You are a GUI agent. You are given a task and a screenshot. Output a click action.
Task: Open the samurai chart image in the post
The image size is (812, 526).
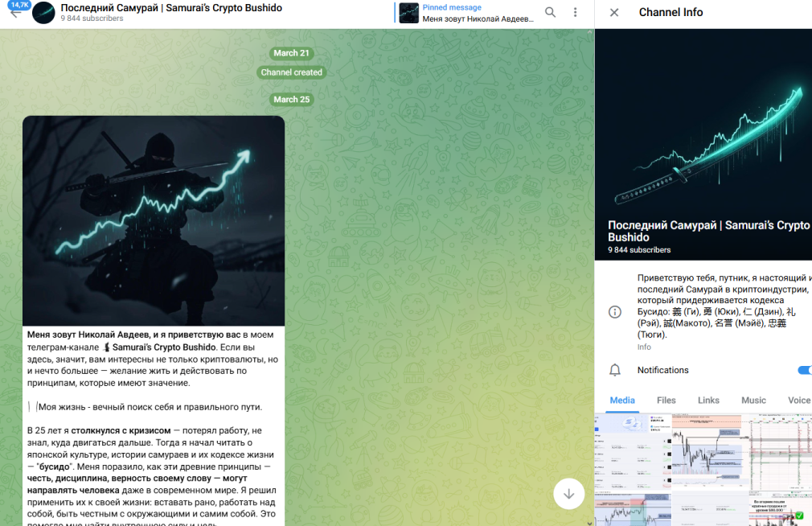tap(154, 220)
